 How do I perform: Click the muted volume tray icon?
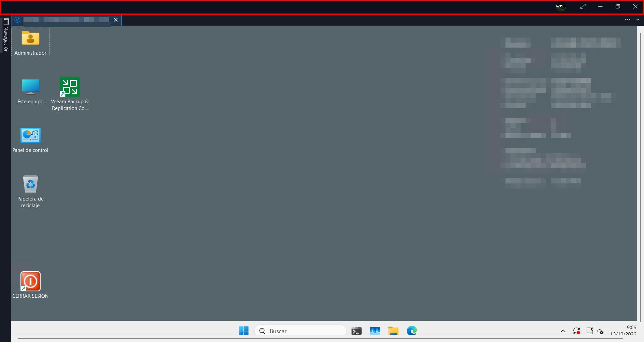(601, 332)
